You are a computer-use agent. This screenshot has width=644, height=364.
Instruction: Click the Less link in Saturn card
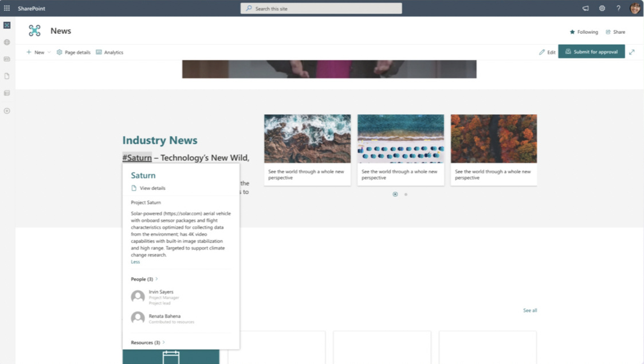point(135,262)
